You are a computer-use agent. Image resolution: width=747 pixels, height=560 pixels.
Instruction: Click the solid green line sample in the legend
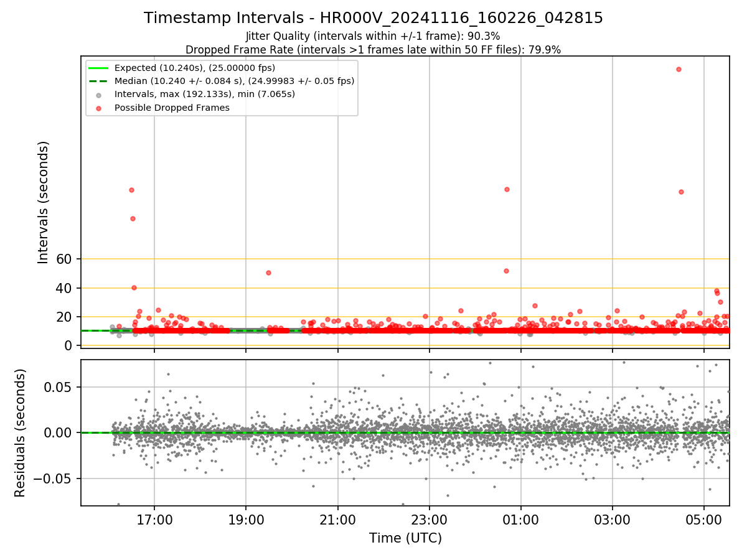pyautogui.click(x=100, y=68)
